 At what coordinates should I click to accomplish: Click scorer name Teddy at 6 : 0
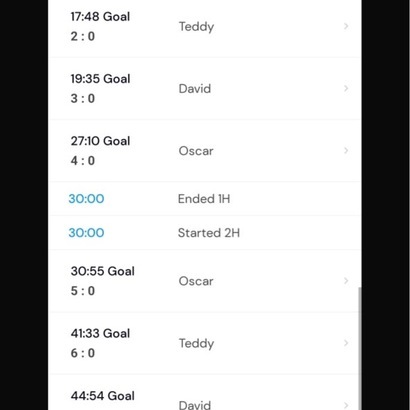tap(196, 343)
